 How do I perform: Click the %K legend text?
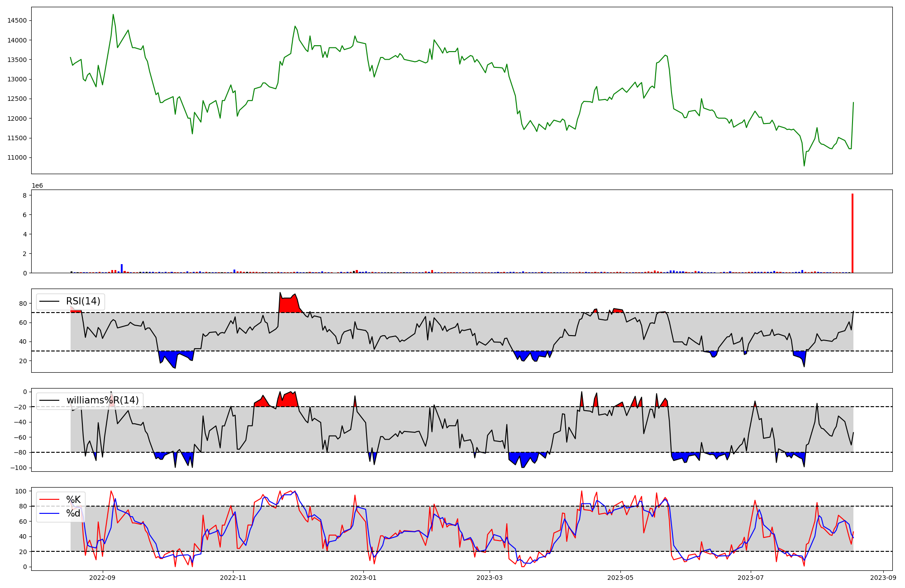pyautogui.click(x=73, y=500)
